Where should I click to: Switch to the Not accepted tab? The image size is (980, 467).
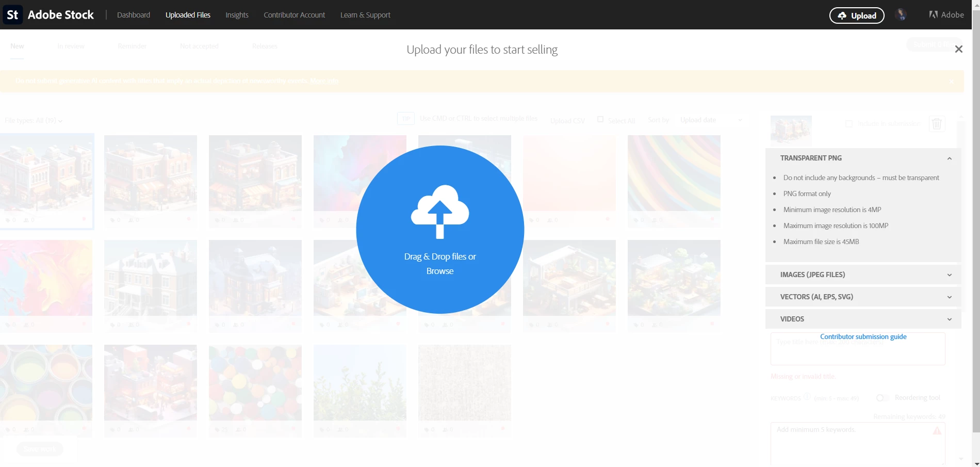tap(199, 46)
